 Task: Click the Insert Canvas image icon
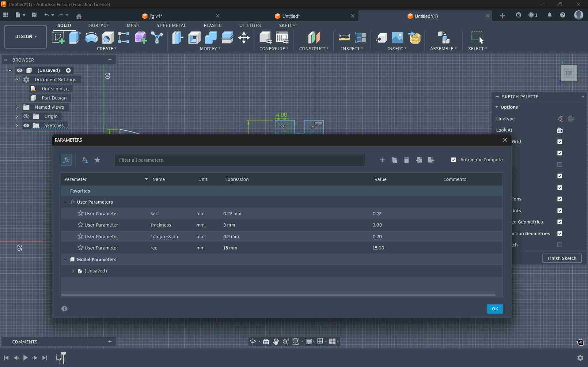tap(398, 38)
